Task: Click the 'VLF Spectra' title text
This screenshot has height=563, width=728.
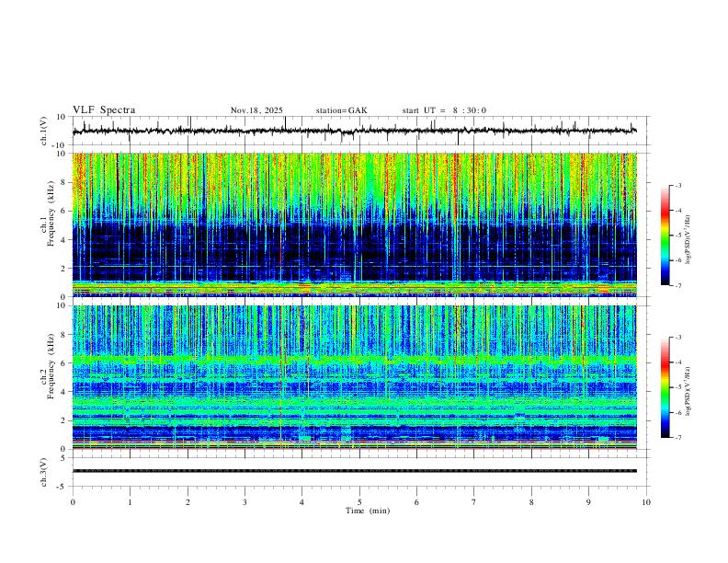Action: tap(104, 110)
